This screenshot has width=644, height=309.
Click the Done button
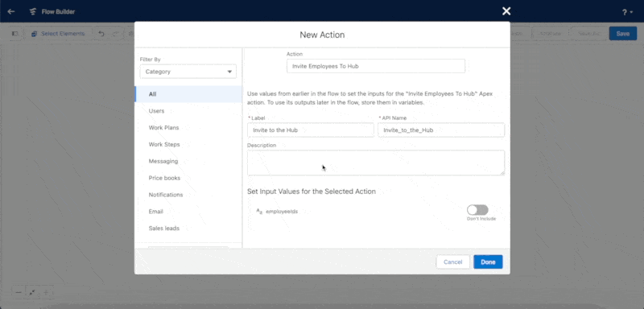tap(488, 262)
